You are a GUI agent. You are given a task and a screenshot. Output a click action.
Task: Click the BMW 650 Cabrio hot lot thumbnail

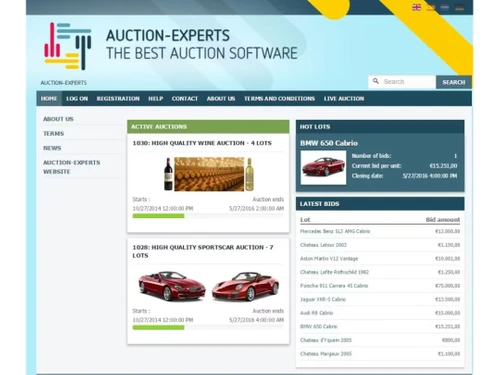[323, 167]
